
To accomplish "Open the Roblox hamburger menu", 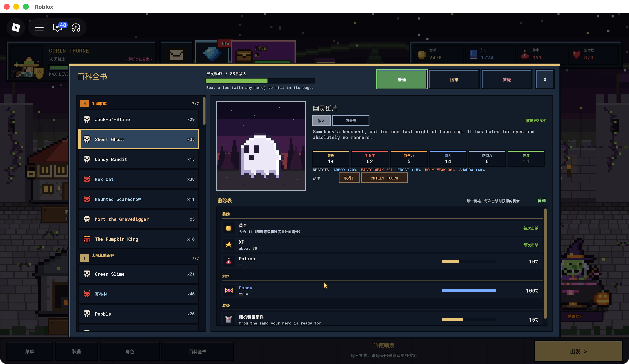I will point(39,27).
